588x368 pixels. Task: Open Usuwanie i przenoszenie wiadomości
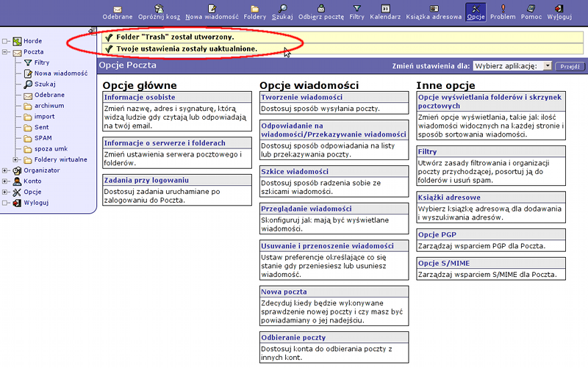coord(327,246)
